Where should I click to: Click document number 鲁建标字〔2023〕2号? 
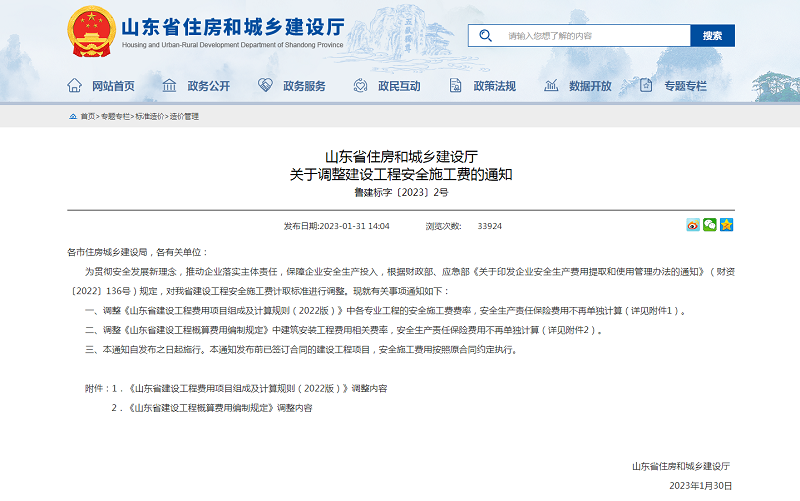[x=401, y=192]
